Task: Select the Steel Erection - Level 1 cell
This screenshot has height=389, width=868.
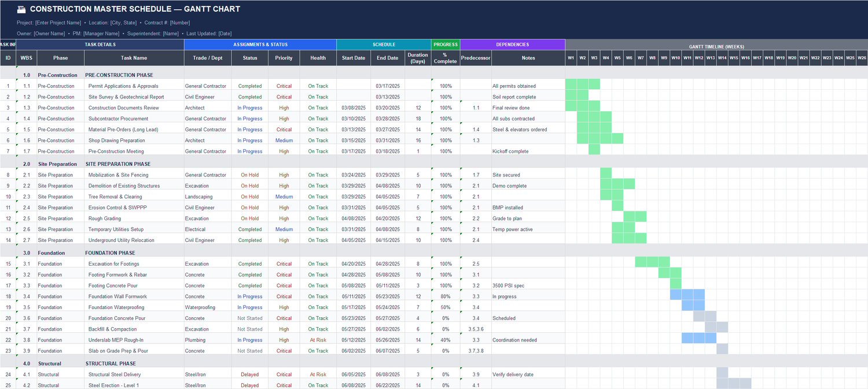Action: pos(134,385)
